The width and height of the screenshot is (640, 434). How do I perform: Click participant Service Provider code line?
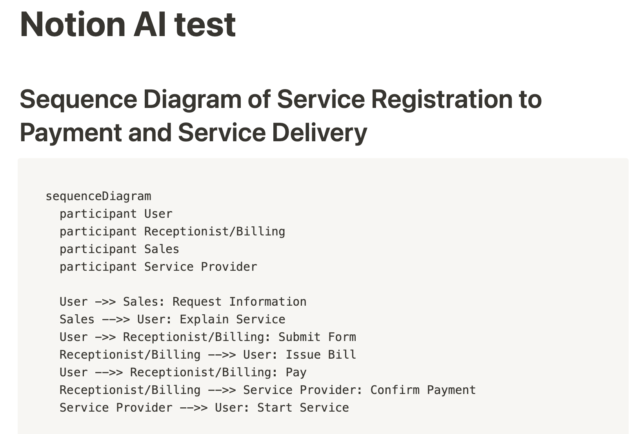coord(158,267)
